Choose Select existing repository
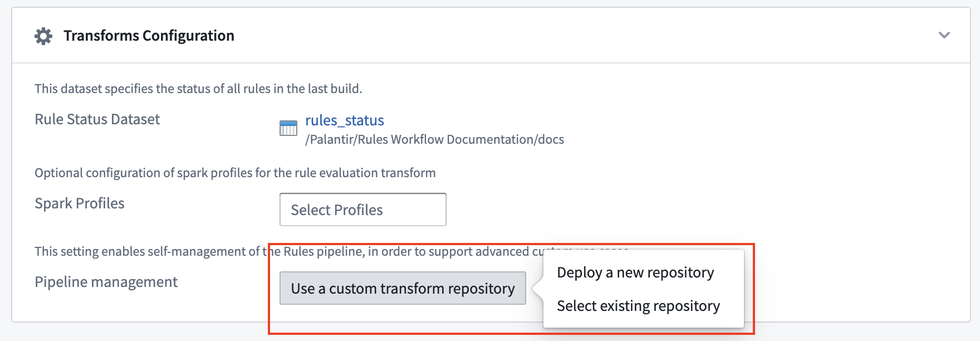 pyautogui.click(x=638, y=306)
